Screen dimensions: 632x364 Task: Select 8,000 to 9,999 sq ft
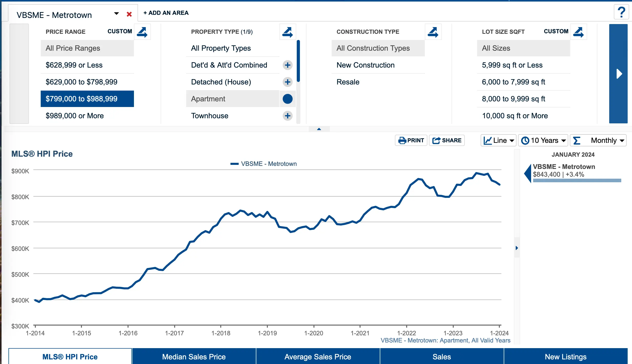coord(524,99)
